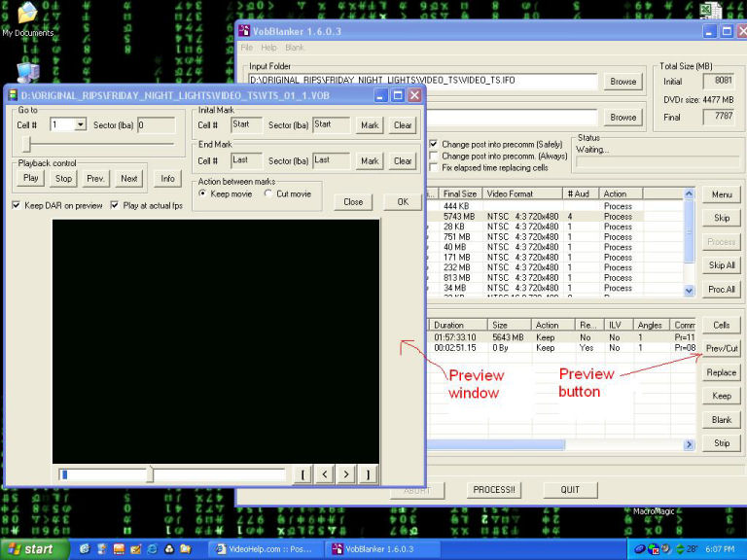
Task: Open Internet Explorer from quick launch
Action: click(153, 549)
